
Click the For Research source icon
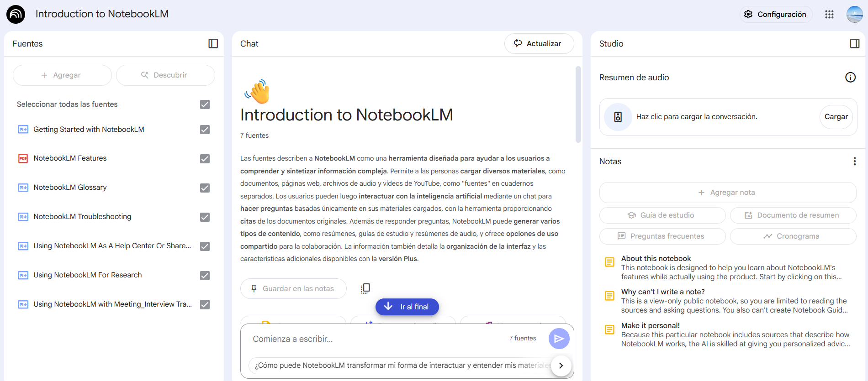coord(23,275)
